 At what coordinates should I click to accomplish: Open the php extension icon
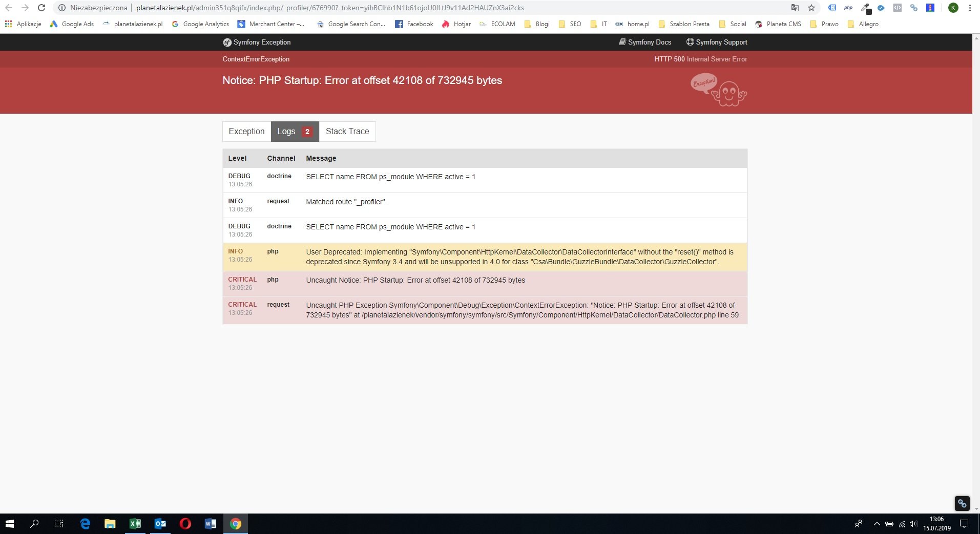coord(848,8)
